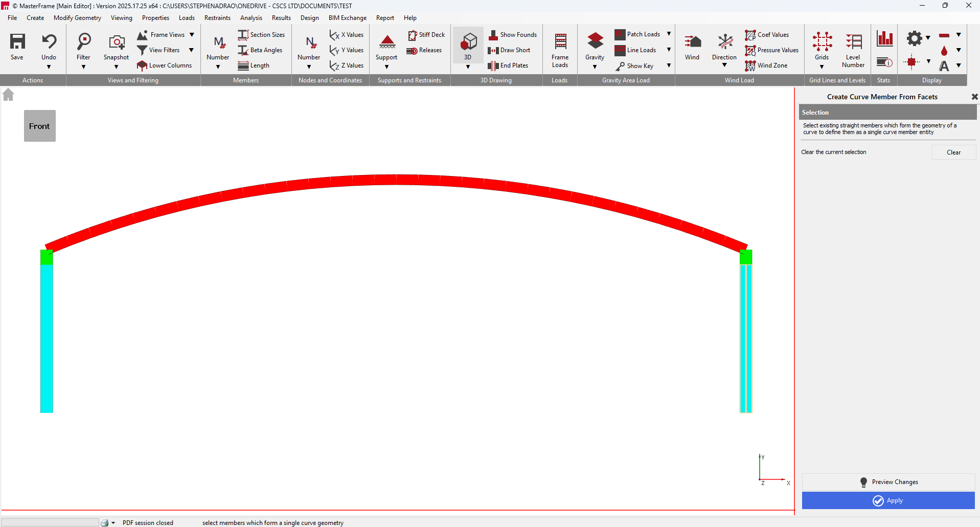Image resolution: width=980 pixels, height=527 pixels.
Task: Toggle member Length display
Action: point(254,65)
